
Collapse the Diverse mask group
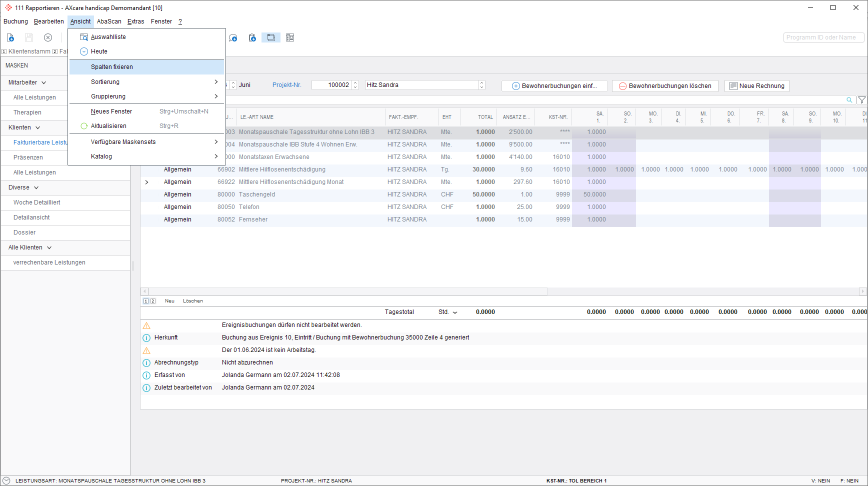tap(36, 187)
